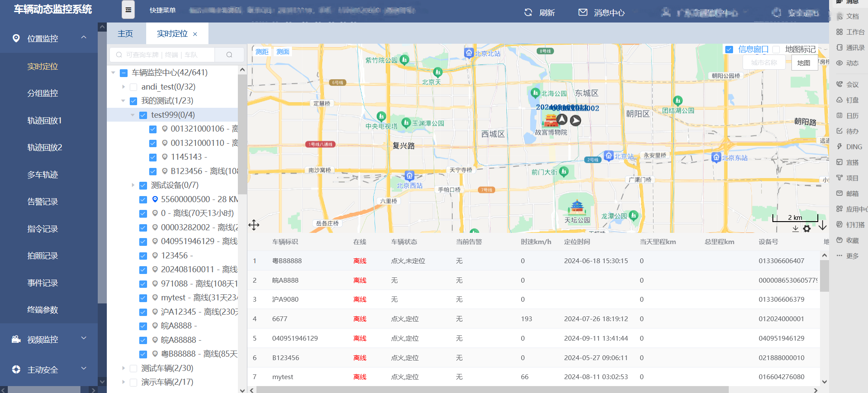
Task: Click the 刷新 refresh icon
Action: click(528, 13)
